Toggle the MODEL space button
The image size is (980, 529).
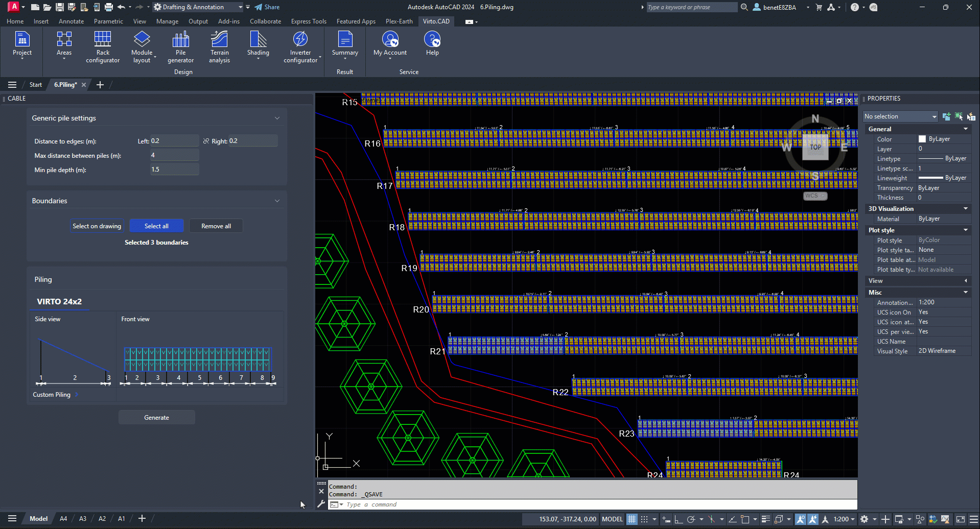click(612, 519)
